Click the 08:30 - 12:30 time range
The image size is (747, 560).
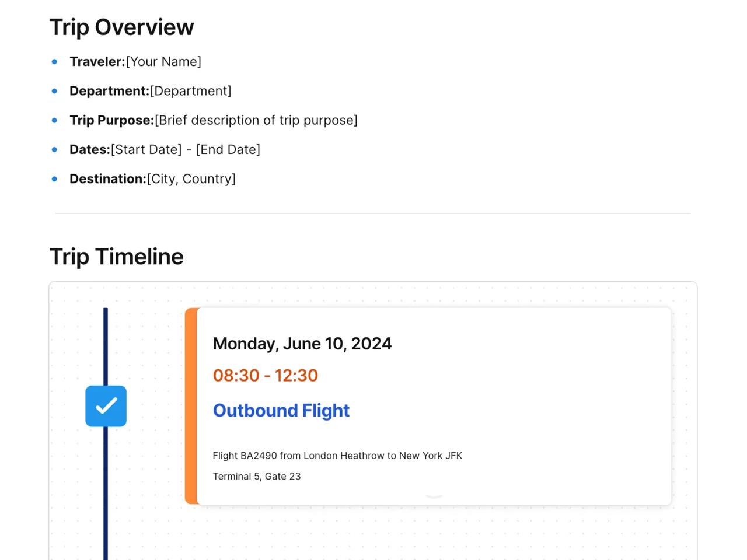265,375
